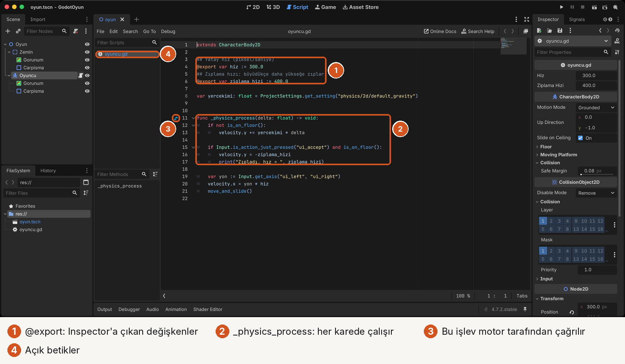625x364 pixels.
Task: Save the resource in Inspector toolbar
Action: 560,30
